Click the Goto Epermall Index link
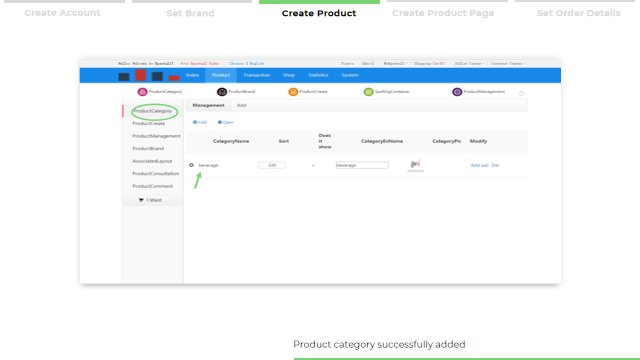 (x=200, y=64)
